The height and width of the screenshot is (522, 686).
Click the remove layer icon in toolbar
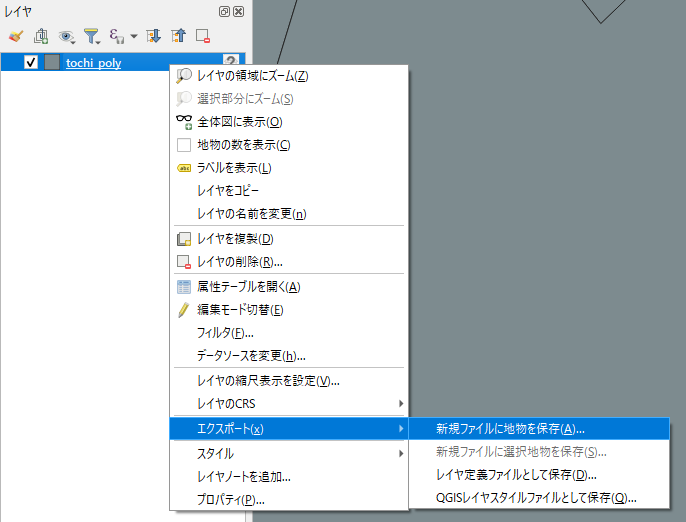(x=203, y=36)
